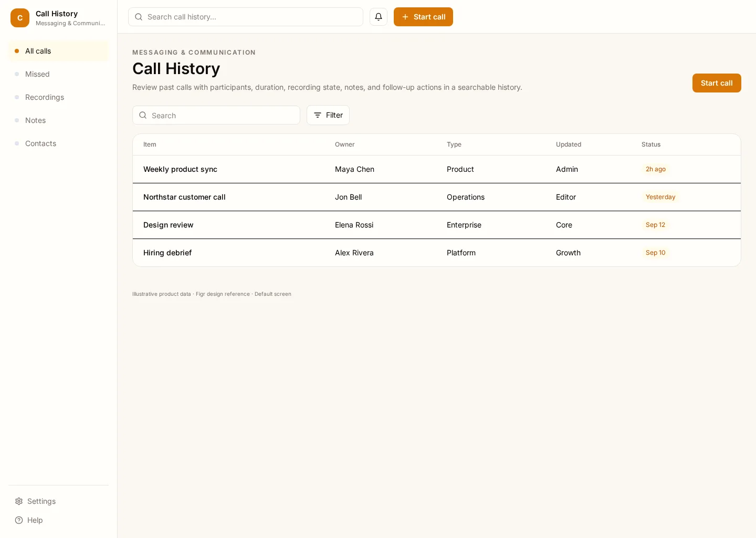Select owner Alex Rivera

354,253
